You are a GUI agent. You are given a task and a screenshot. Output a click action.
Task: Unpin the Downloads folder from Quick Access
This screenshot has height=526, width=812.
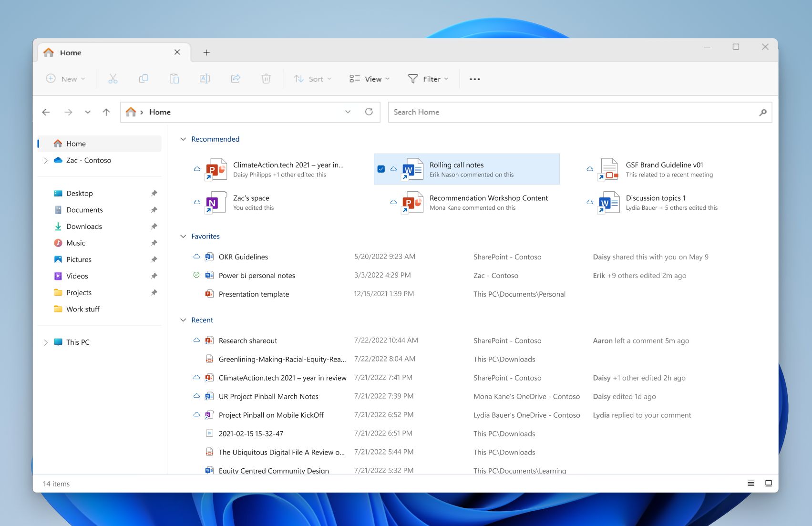(x=154, y=226)
